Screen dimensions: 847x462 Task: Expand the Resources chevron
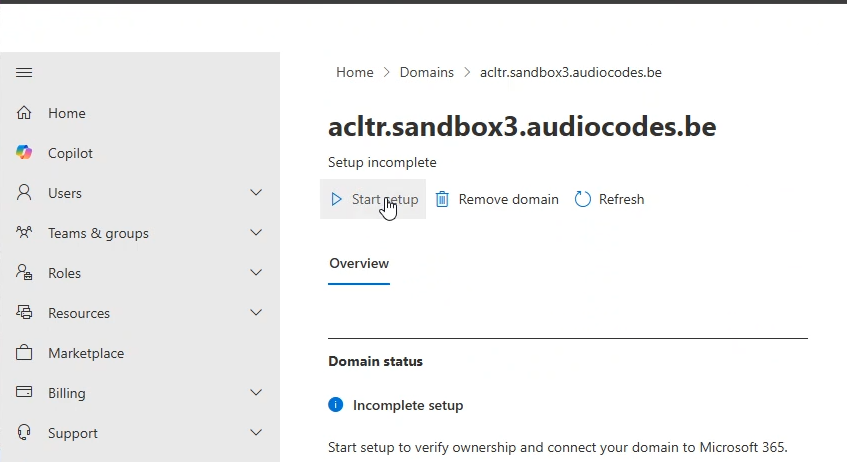click(x=256, y=312)
